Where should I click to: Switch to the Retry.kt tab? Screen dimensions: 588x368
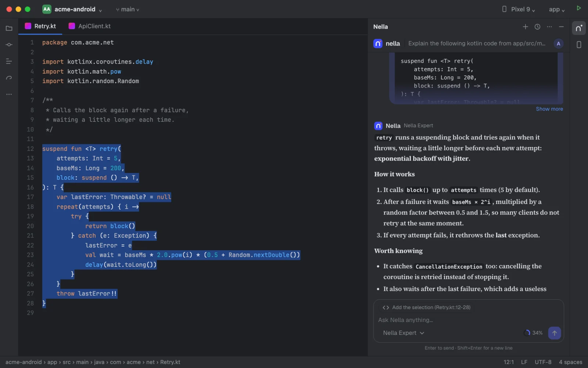click(x=40, y=26)
